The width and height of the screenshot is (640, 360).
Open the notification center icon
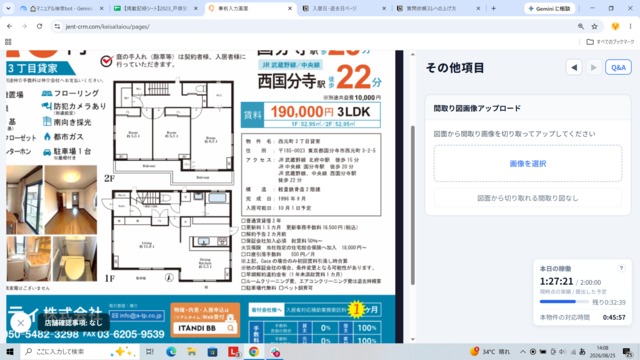tap(627, 351)
